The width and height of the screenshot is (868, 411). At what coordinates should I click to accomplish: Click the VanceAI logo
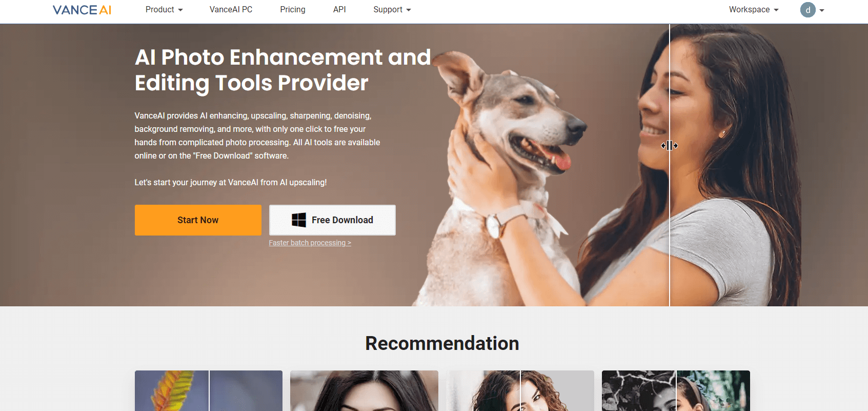(82, 10)
